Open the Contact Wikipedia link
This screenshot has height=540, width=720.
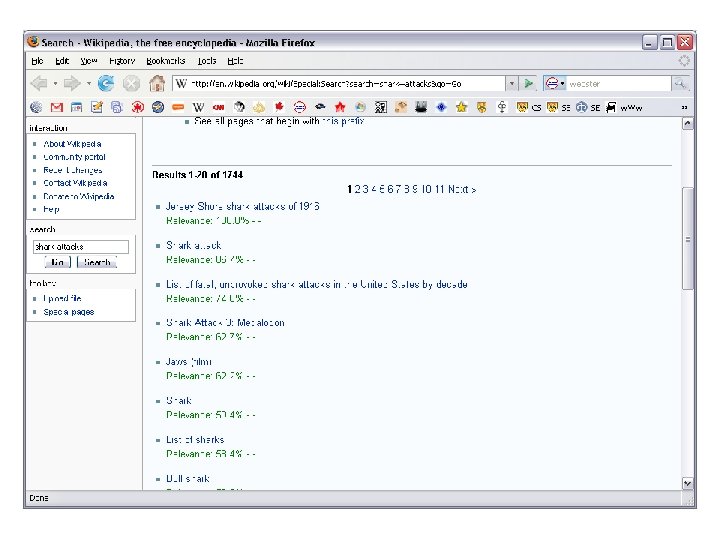pyautogui.click(x=75, y=183)
